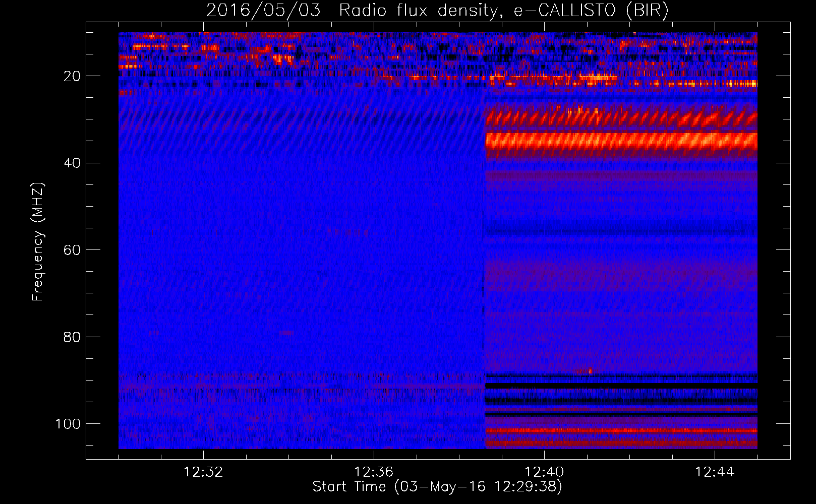
Task: Select the date "2016/05/03" in the title
Action: [263, 11]
